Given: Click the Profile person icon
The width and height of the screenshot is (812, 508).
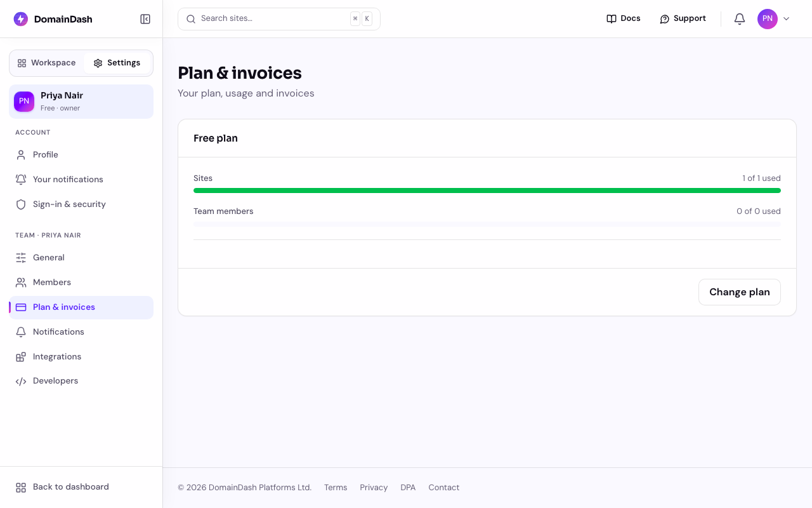Looking at the screenshot, I should pos(21,155).
